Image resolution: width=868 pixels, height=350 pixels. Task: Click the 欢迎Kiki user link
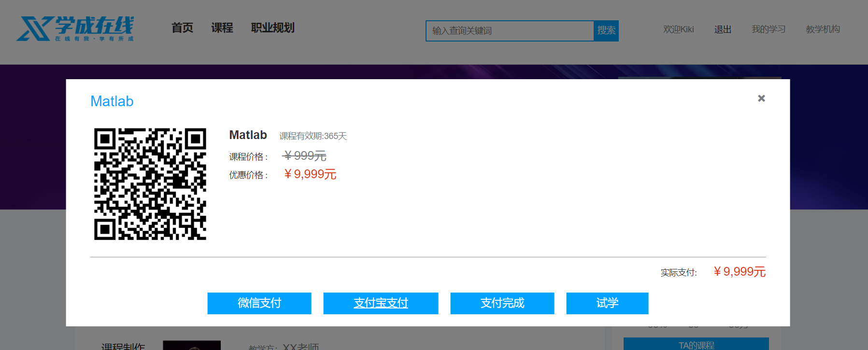(678, 29)
